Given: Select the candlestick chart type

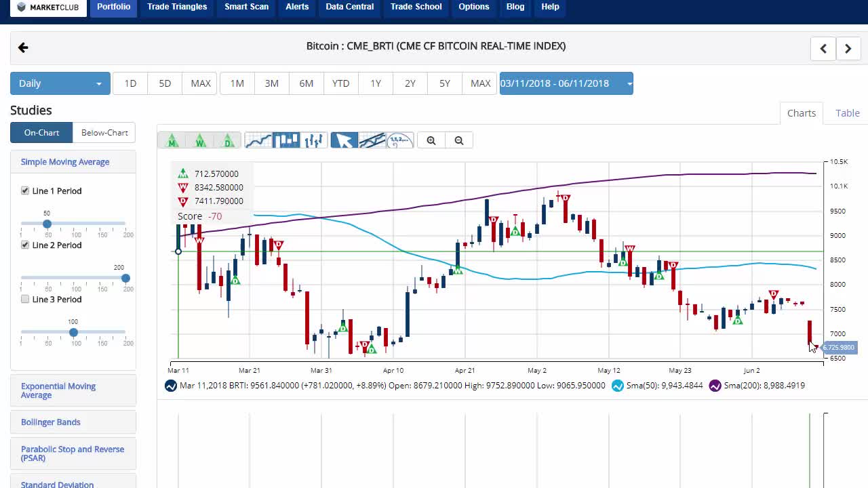Looking at the screenshot, I should click(x=286, y=140).
